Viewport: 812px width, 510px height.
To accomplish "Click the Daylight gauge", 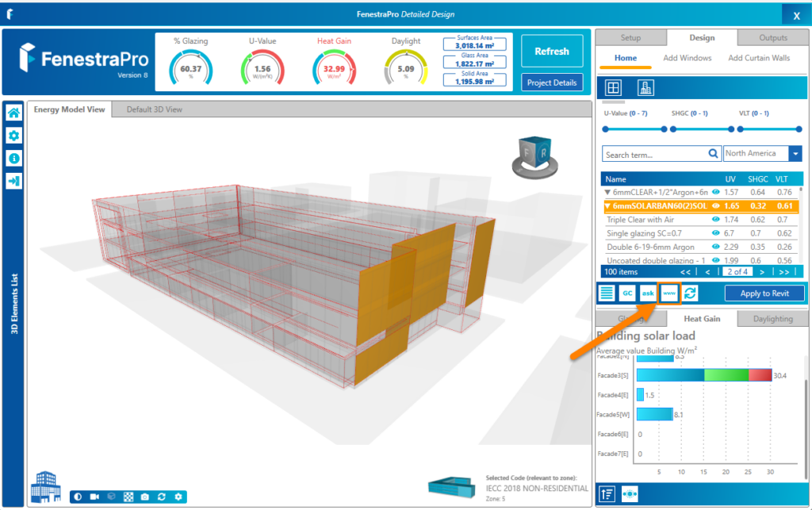I will click(406, 67).
